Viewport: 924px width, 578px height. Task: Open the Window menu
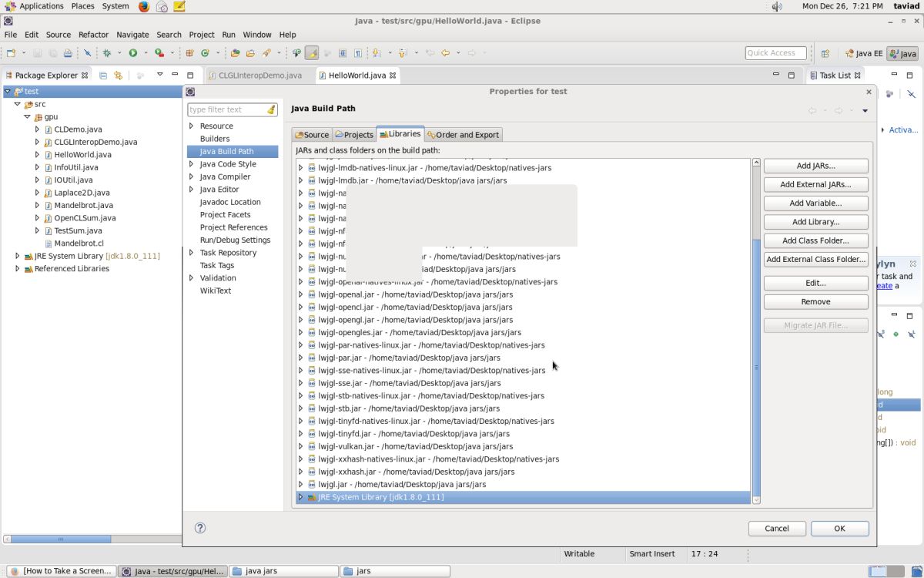pos(256,35)
